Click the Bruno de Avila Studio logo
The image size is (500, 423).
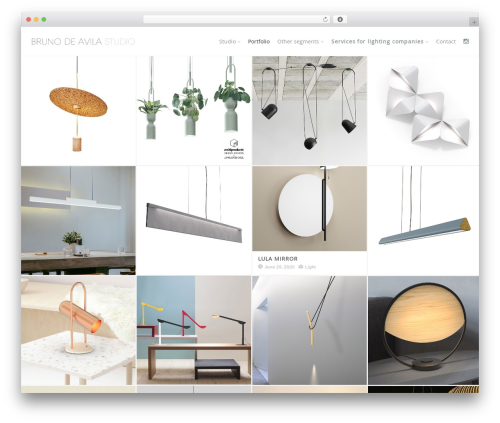(x=83, y=42)
